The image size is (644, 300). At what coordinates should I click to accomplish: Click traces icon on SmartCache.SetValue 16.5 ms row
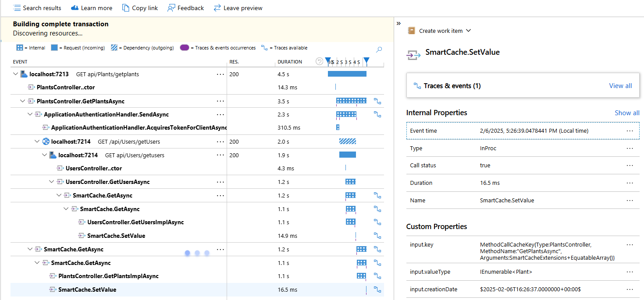click(377, 289)
